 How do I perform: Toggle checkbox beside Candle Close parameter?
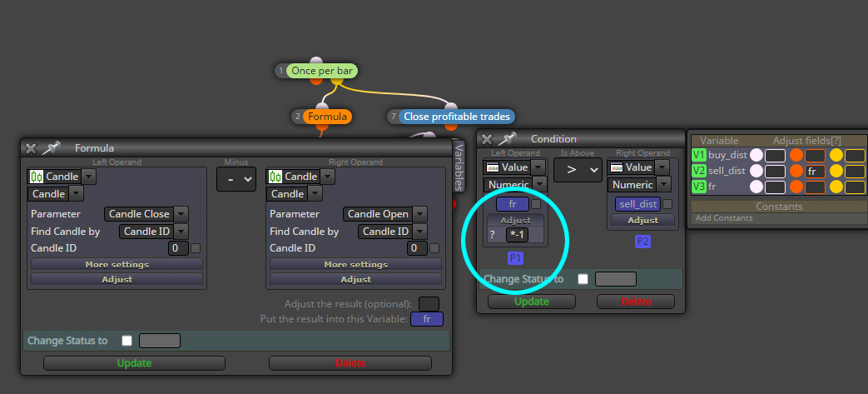[x=196, y=214]
